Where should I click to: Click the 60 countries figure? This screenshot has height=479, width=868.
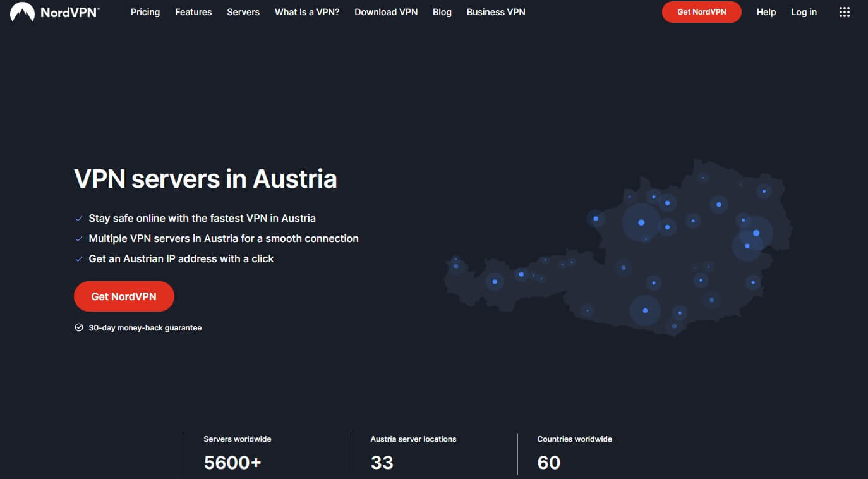tap(548, 463)
